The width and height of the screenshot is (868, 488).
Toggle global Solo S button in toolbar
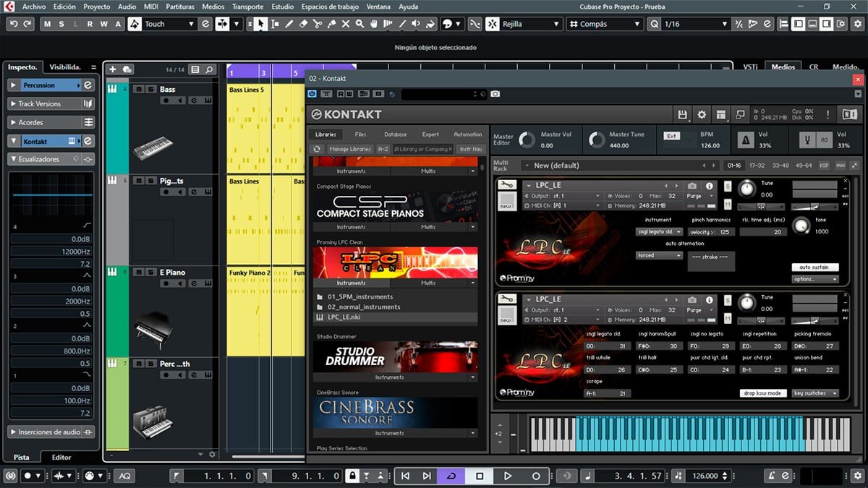[x=61, y=24]
